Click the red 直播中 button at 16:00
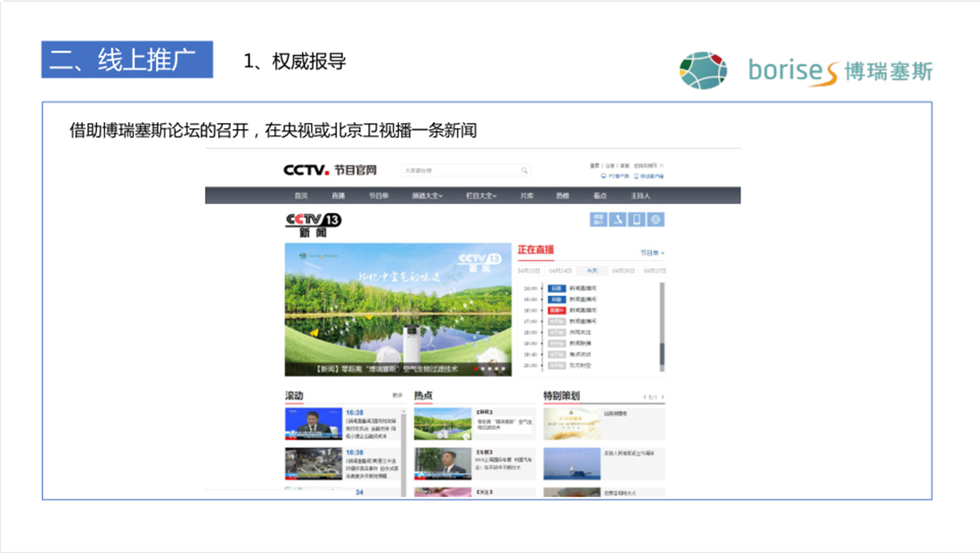Screen dimensions: 980x554 pos(556,310)
